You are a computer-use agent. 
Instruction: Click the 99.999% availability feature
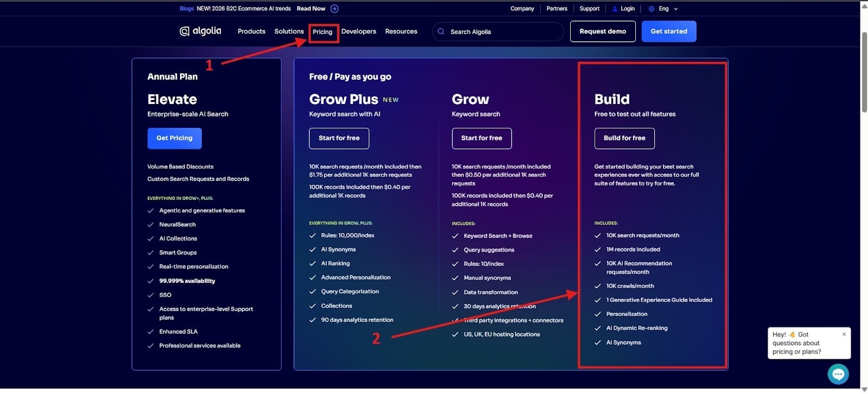pos(187,281)
